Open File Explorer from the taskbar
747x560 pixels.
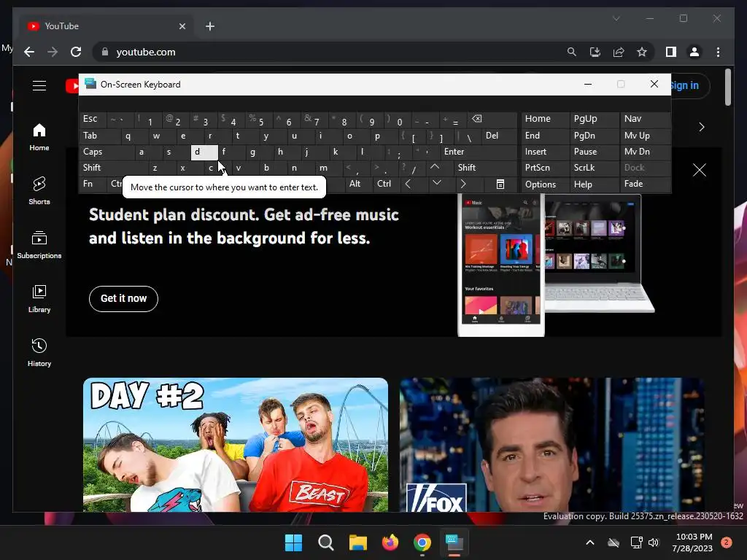pyautogui.click(x=357, y=542)
